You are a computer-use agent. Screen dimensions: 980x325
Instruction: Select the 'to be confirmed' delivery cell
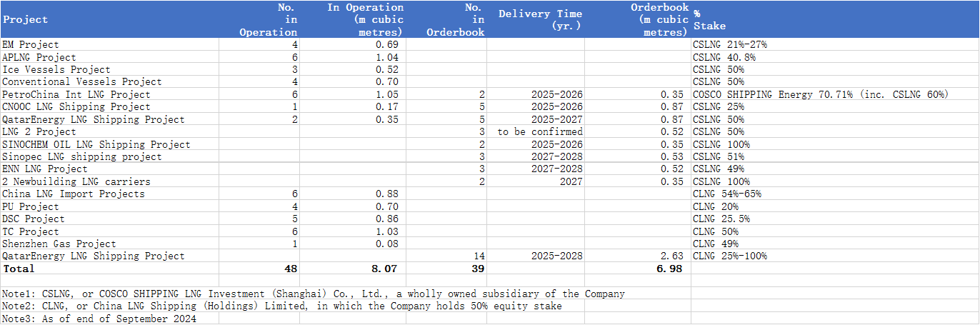(x=535, y=131)
